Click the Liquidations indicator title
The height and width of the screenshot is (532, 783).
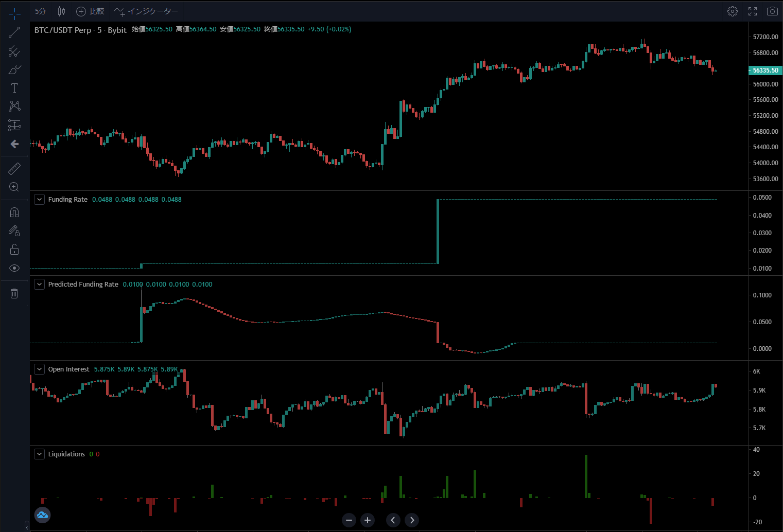(66, 454)
